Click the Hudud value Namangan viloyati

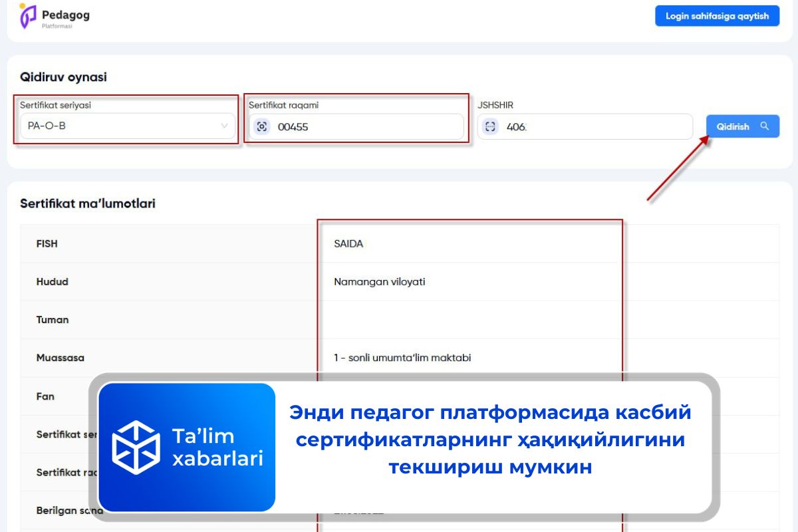pos(378,281)
